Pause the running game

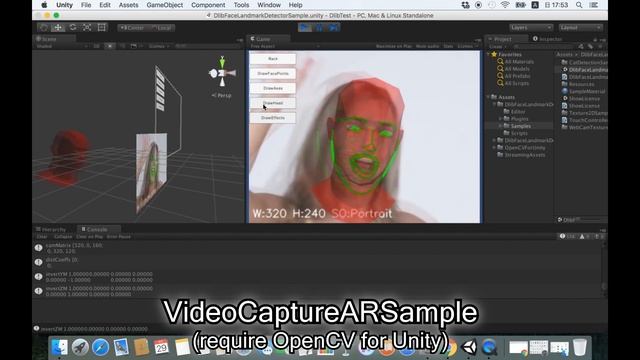pyautogui.click(x=319, y=27)
